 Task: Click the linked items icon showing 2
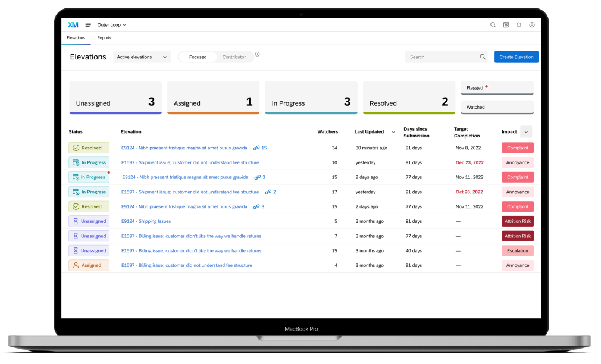(x=268, y=192)
